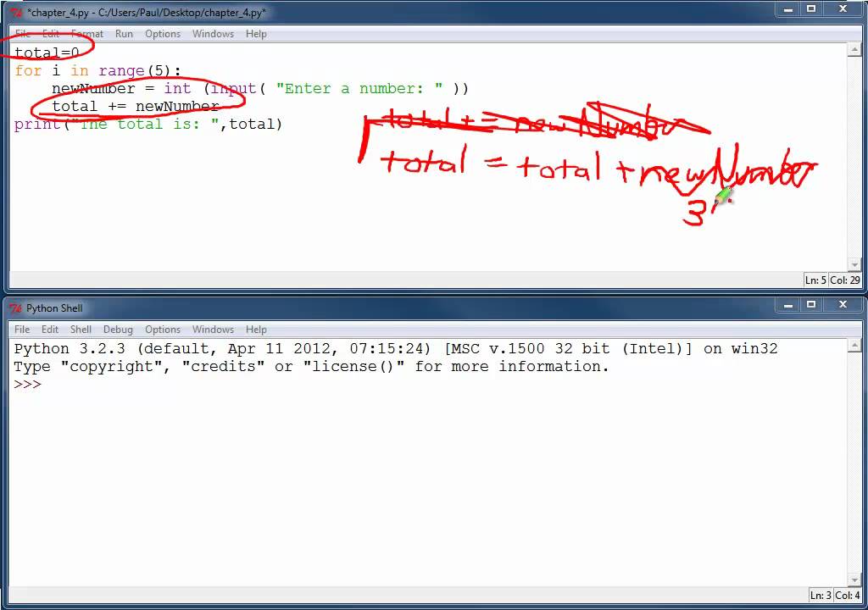Maximize the chapter_4.py editor window
Screen dimensions: 868x610
point(811,9)
